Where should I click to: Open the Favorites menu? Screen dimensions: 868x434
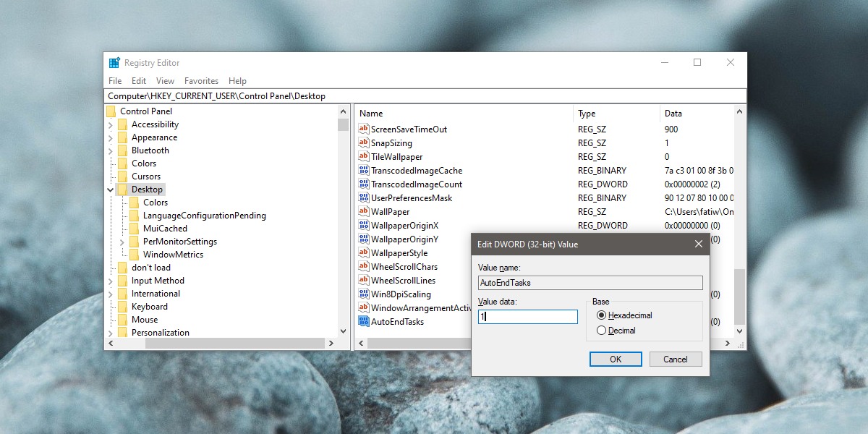[201, 80]
